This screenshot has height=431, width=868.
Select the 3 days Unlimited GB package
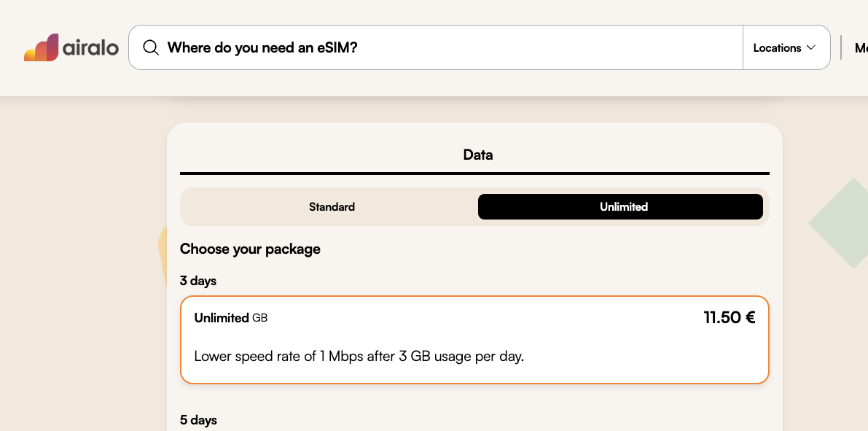(474, 340)
